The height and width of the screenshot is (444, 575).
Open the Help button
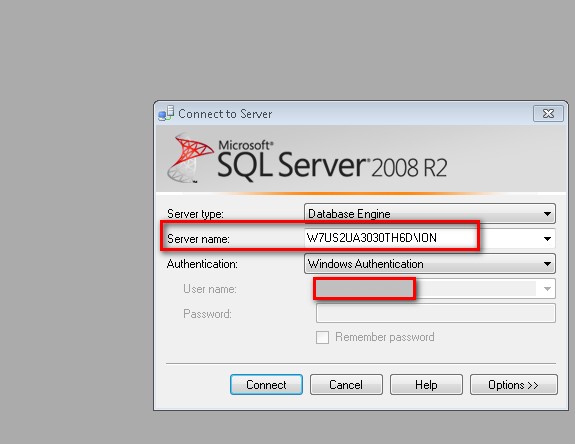coord(426,385)
